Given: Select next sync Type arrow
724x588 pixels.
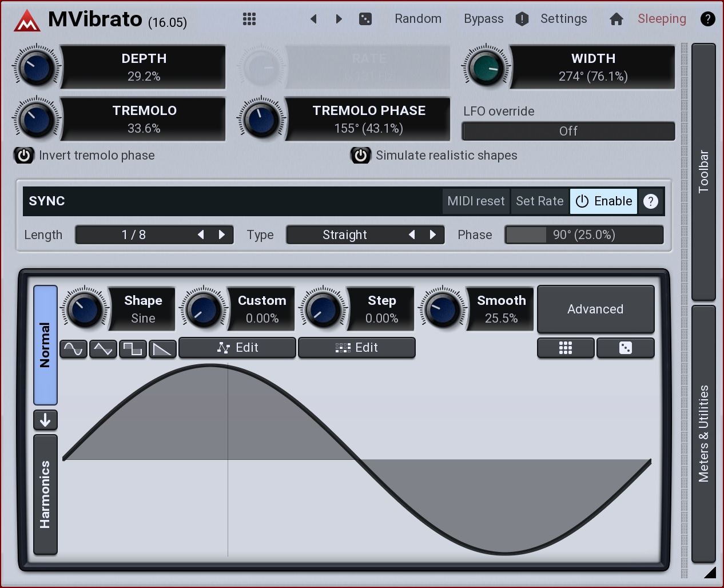Looking at the screenshot, I should pos(432,235).
